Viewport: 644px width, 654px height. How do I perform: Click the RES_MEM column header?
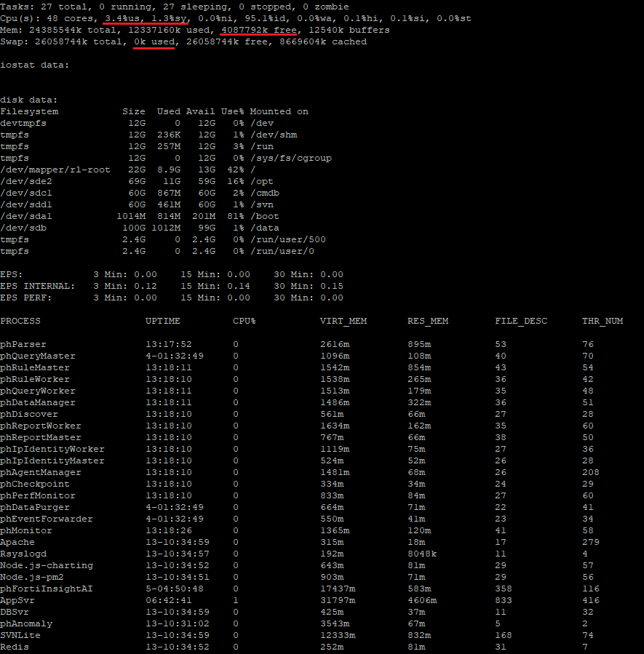pos(429,322)
